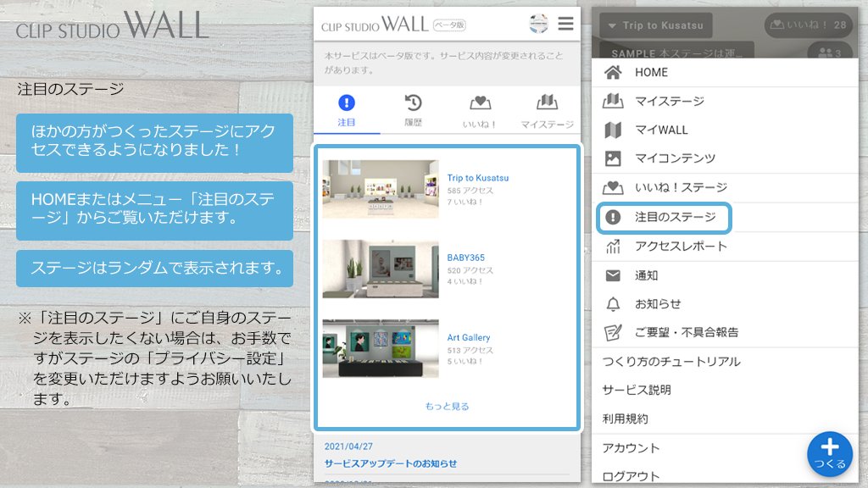The height and width of the screenshot is (488, 868).
Task: Click the マイステージ icon in side menu
Action: coord(613,101)
